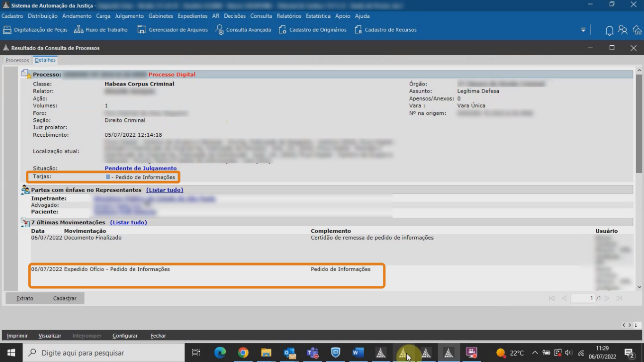Click the Extrato button
This screenshot has height=362, width=644.
point(25,298)
